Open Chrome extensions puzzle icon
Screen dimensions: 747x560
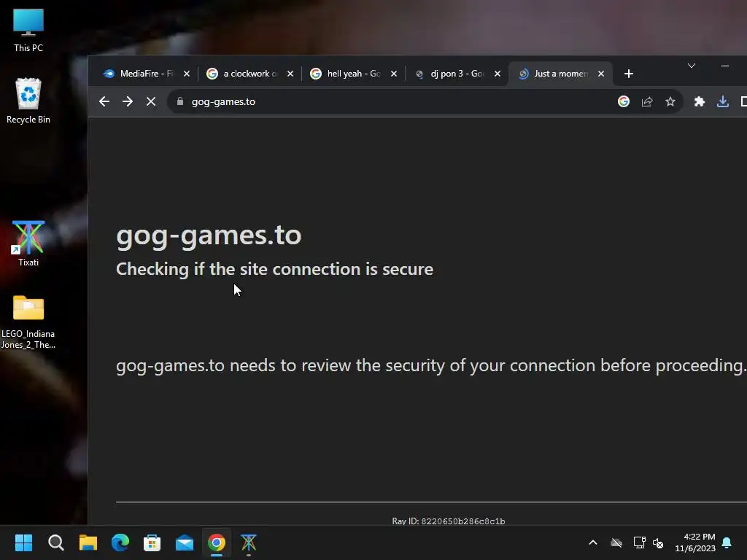(700, 101)
